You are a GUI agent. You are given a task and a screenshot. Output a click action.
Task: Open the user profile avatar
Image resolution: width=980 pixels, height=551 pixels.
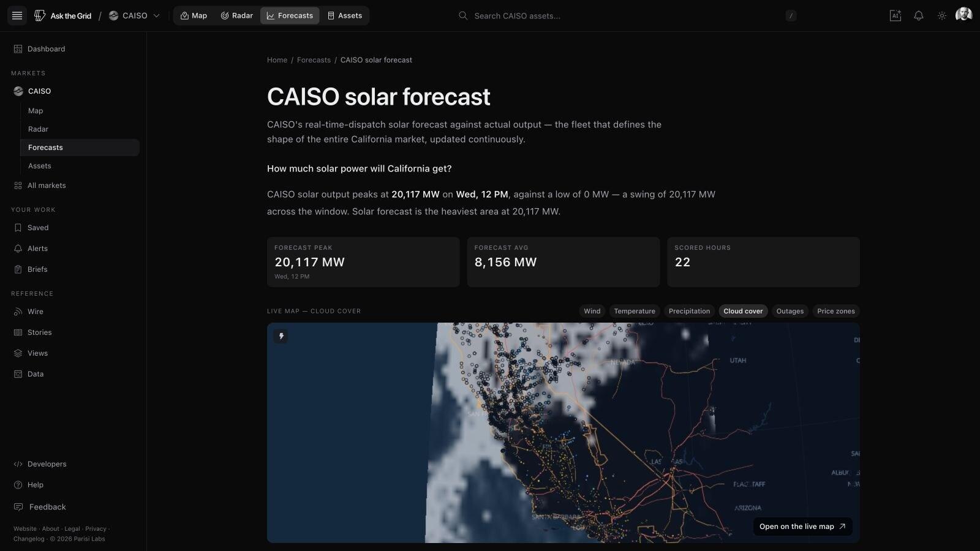[963, 15]
